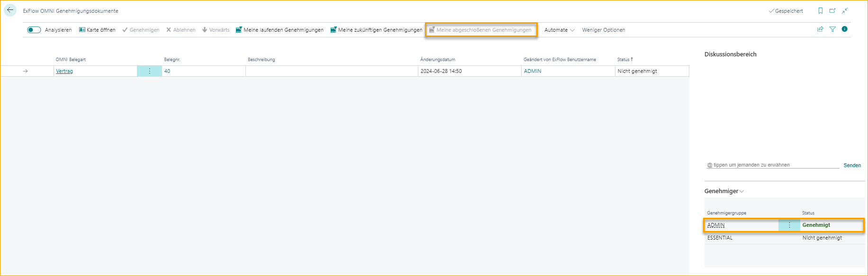Click the back arrow button
The width and height of the screenshot is (868, 276).
[10, 10]
